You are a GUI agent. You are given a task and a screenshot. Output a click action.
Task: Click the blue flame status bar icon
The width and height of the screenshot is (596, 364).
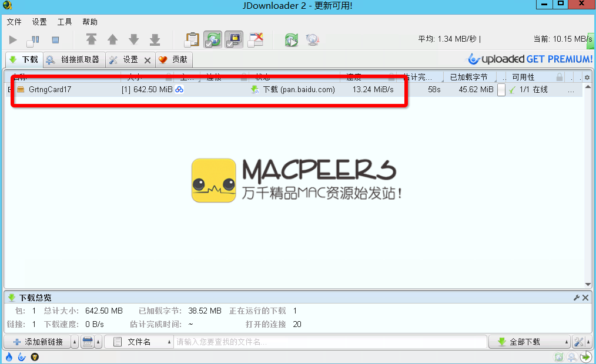(x=9, y=357)
